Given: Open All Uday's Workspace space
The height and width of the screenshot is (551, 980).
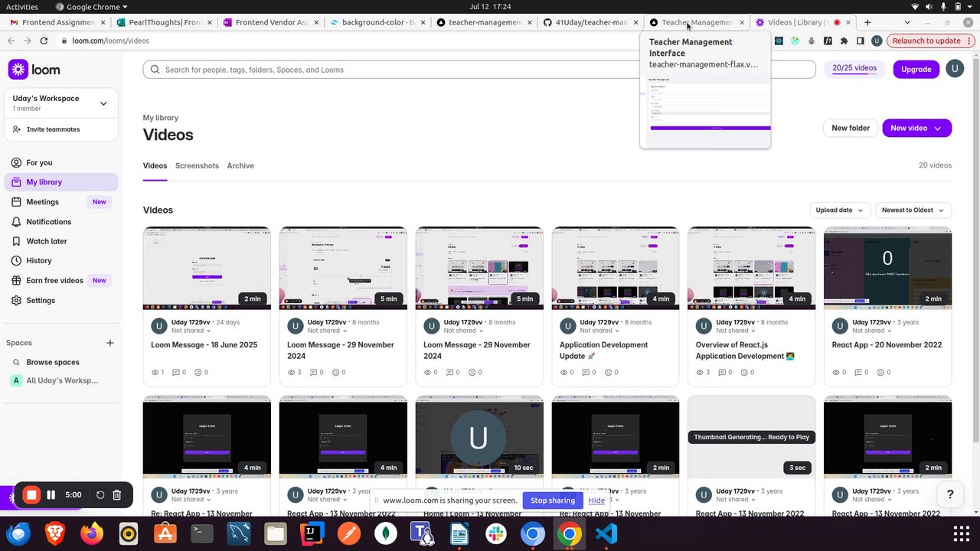Looking at the screenshot, I should tap(61, 380).
